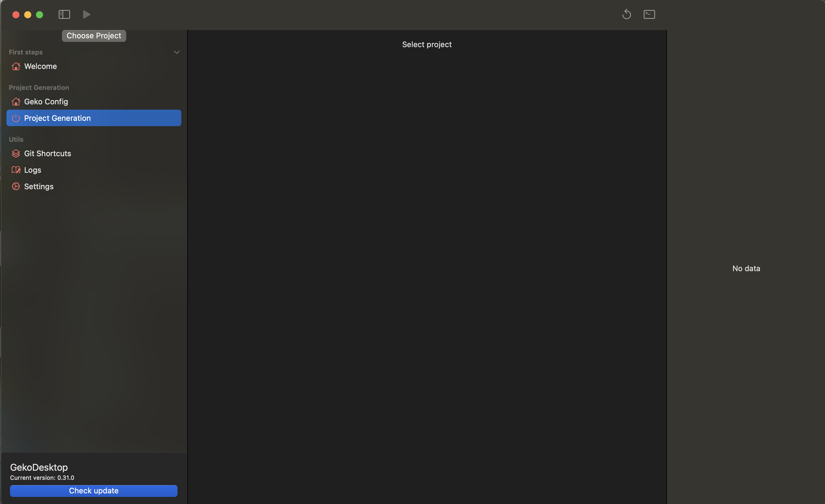Click the Logs book icon

tap(16, 170)
